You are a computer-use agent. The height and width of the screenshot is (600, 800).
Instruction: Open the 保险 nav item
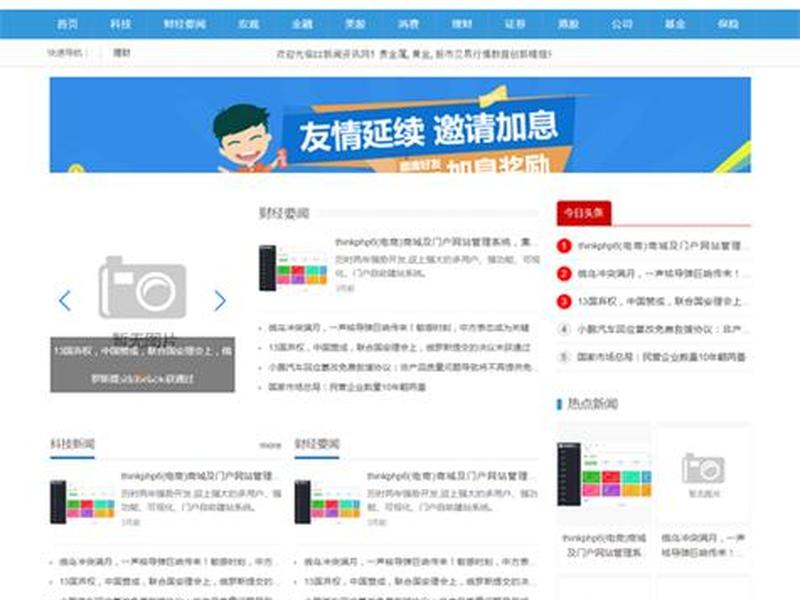[729, 24]
